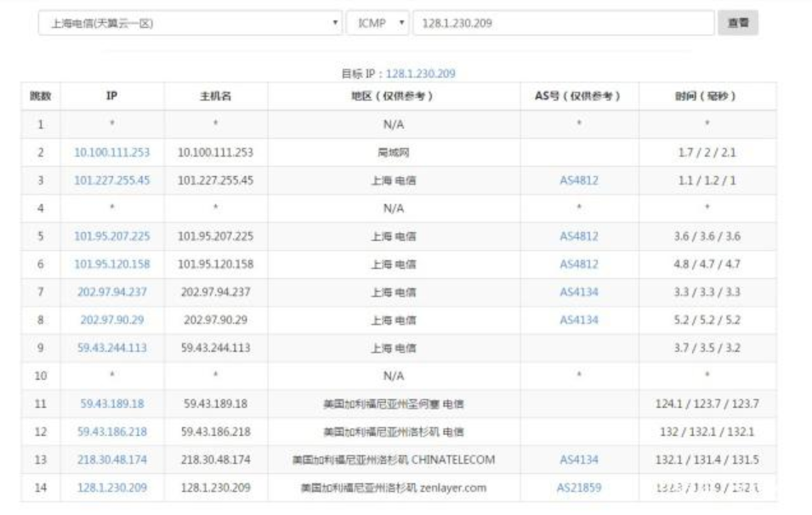Click IP link 218.30.48.174
The height and width of the screenshot is (515, 812).
pos(111,460)
